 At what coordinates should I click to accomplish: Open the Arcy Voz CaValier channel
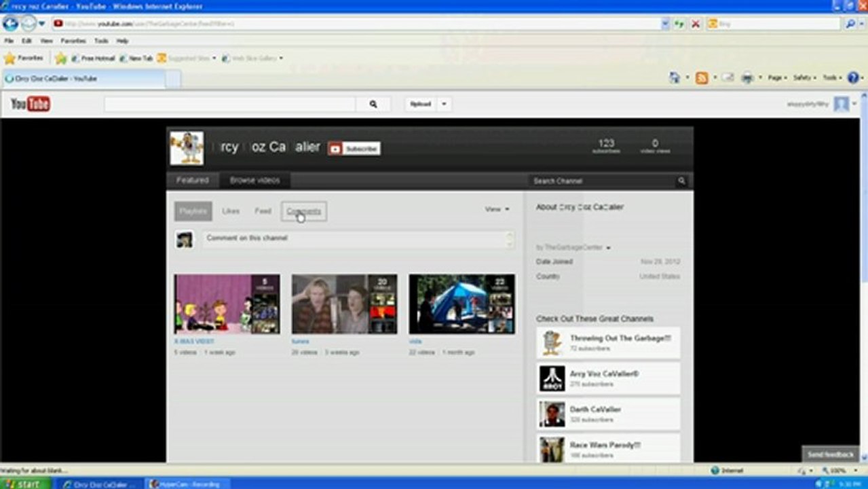tap(608, 378)
